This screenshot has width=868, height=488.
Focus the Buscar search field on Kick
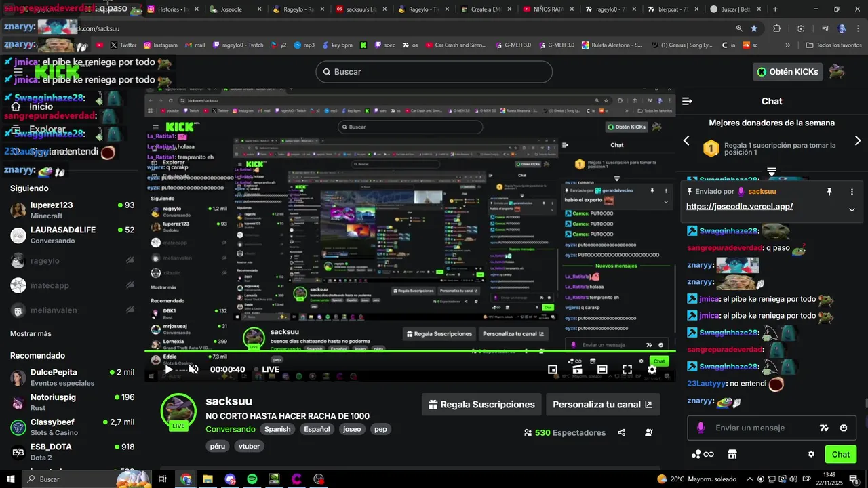434,72
